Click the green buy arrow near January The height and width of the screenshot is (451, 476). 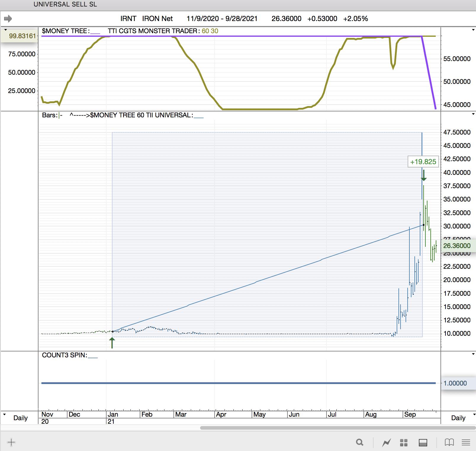[112, 343]
